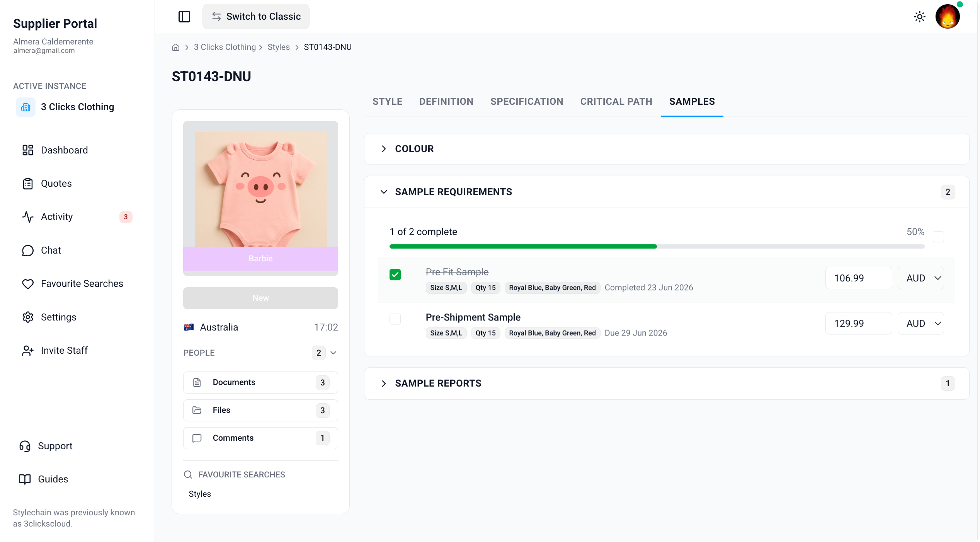
Task: Open the flame user avatar menu
Action: (x=948, y=17)
